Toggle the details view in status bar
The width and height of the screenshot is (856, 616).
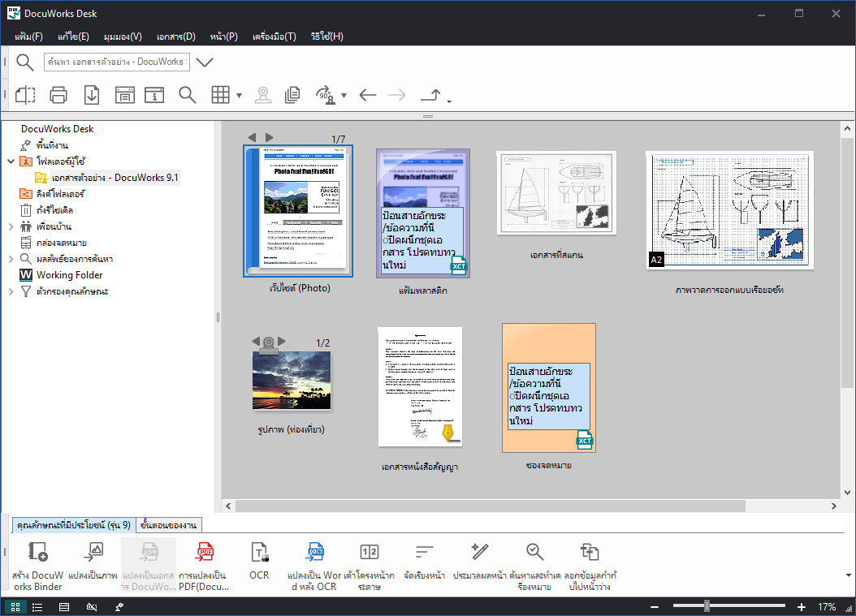(x=64, y=607)
